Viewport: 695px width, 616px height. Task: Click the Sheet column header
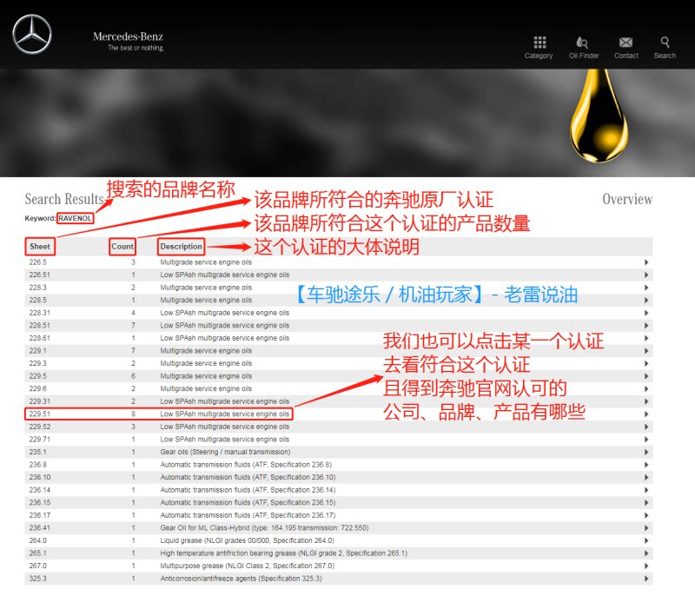click(x=40, y=247)
